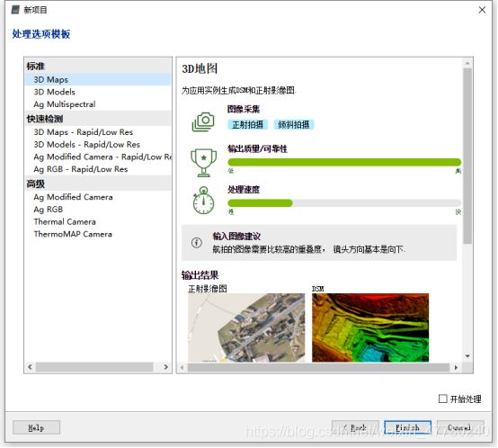Screen dimensions: 498x448
Task: Click the description panel left scroll arrow
Action: [182, 367]
